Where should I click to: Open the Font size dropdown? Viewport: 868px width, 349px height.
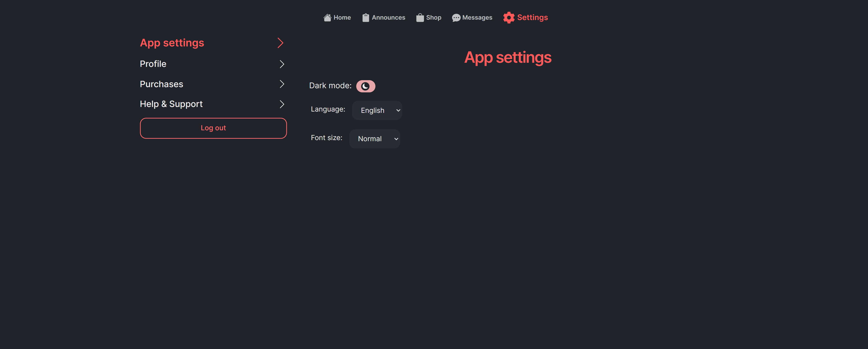tap(374, 139)
